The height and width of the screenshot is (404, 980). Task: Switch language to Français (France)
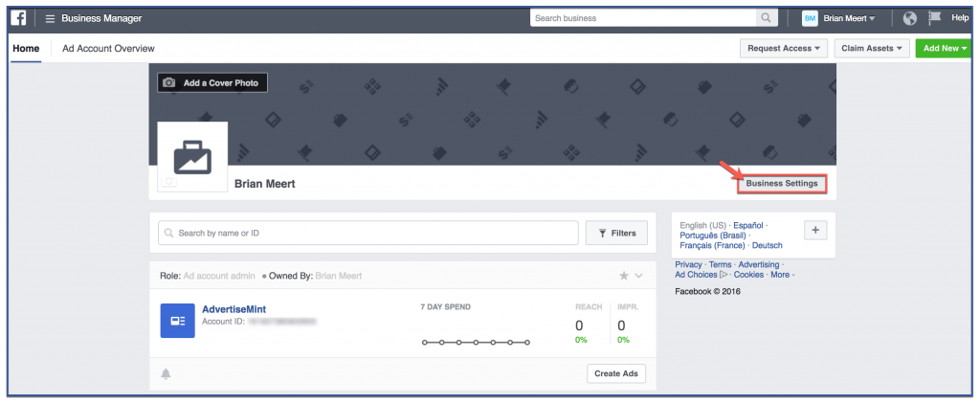pos(712,245)
